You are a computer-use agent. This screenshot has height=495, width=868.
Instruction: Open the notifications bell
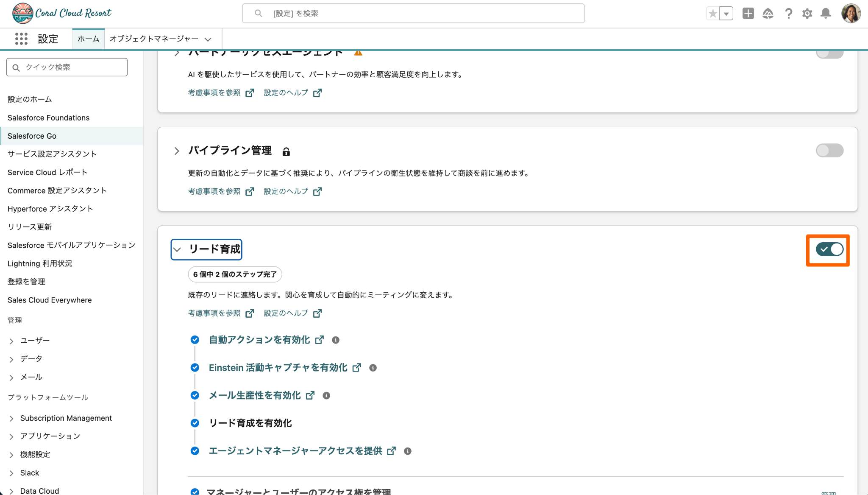click(x=826, y=14)
